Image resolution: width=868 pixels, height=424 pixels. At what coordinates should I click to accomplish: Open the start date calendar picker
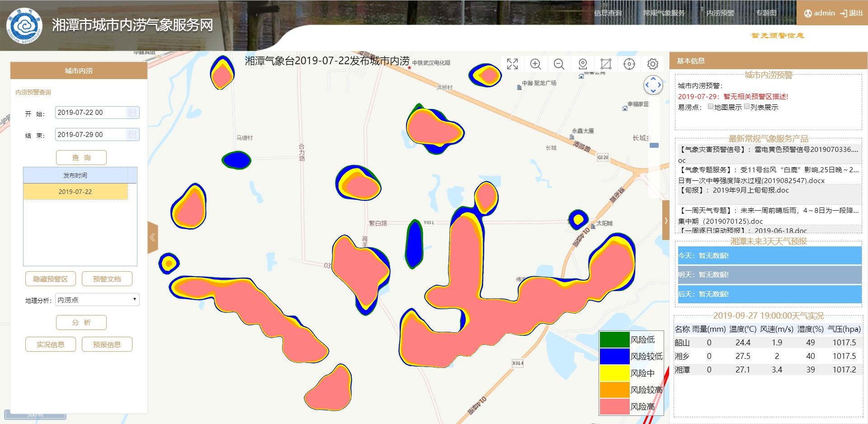(x=133, y=113)
